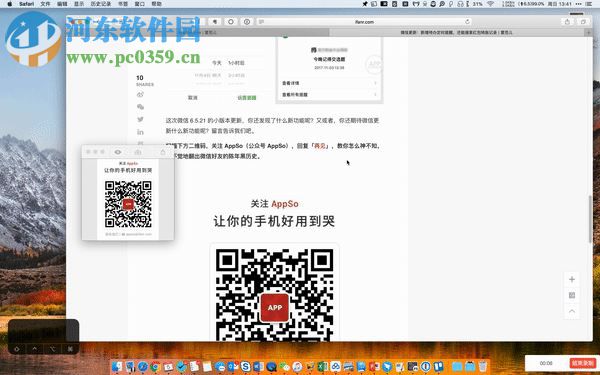This screenshot has width=600, height=375.
Task: Open Safari from the Dock
Action: point(143,367)
